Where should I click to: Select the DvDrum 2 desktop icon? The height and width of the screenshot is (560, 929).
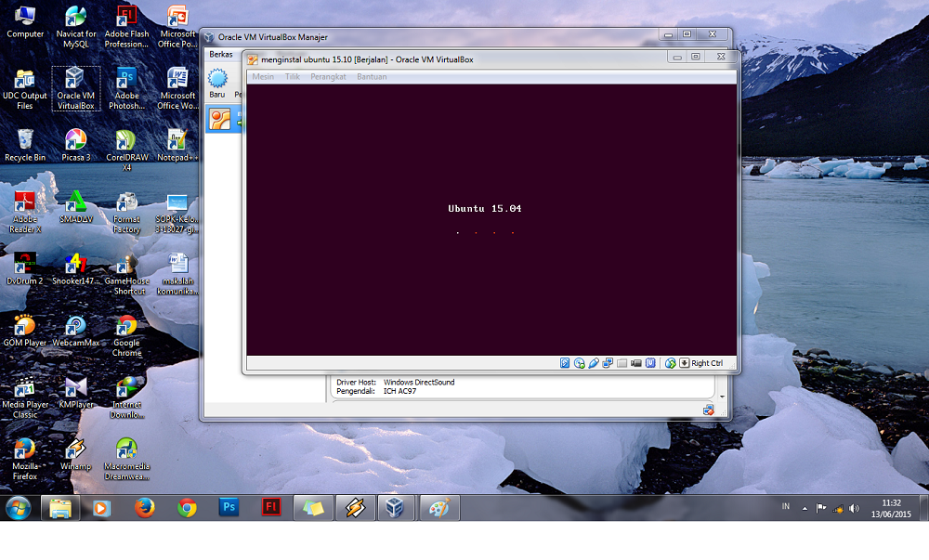pos(25,268)
